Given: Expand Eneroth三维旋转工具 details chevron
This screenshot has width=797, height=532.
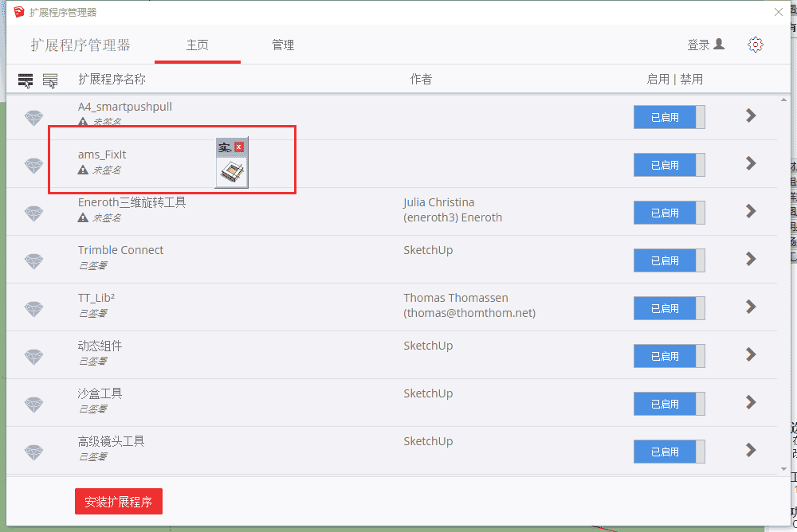Looking at the screenshot, I should tap(751, 211).
